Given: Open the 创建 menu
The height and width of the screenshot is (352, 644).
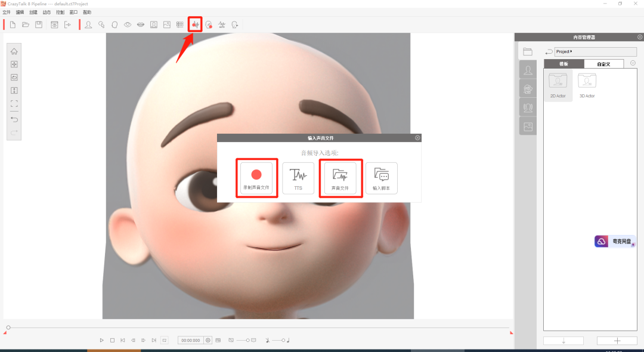Looking at the screenshot, I should 33,13.
